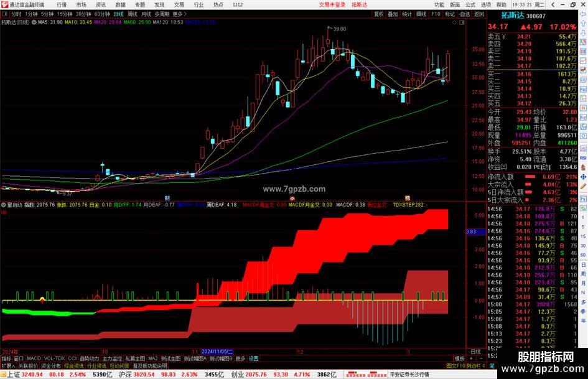The image size is (588, 379).
Task: Open the 市场 menu
Action: coord(81,4)
